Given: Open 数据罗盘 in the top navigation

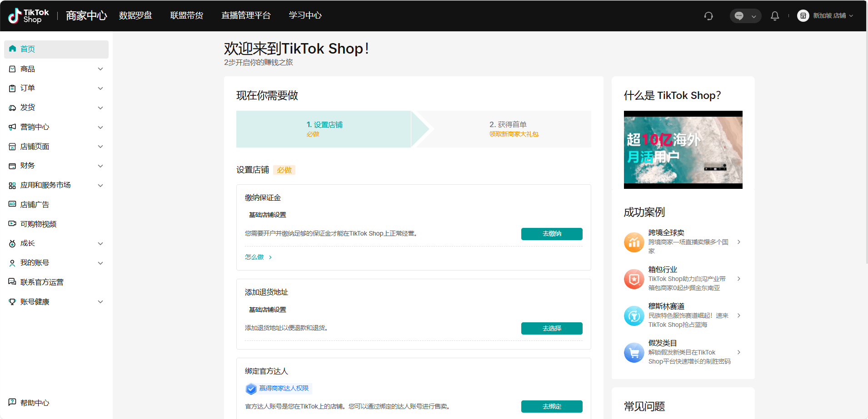Looking at the screenshot, I should (135, 15).
